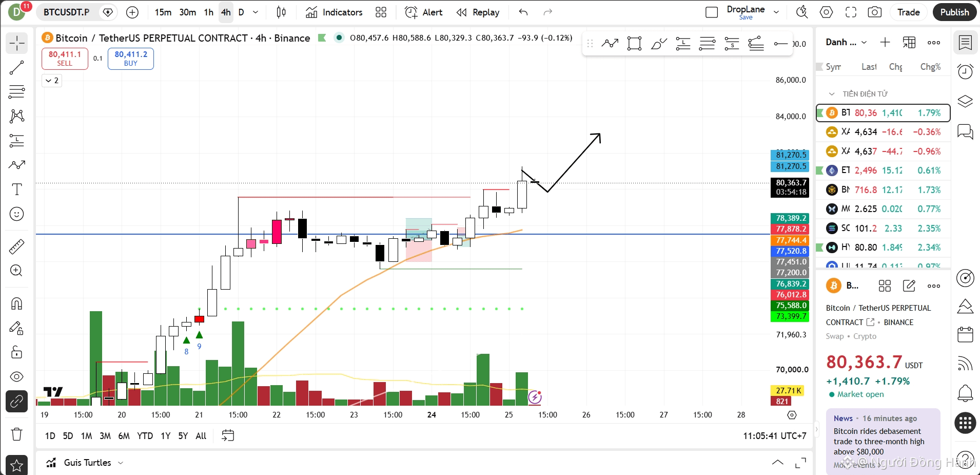This screenshot has height=475, width=980.
Task: Open timezone 11:05:41 UTC+7 menu
Action: [x=775, y=436]
